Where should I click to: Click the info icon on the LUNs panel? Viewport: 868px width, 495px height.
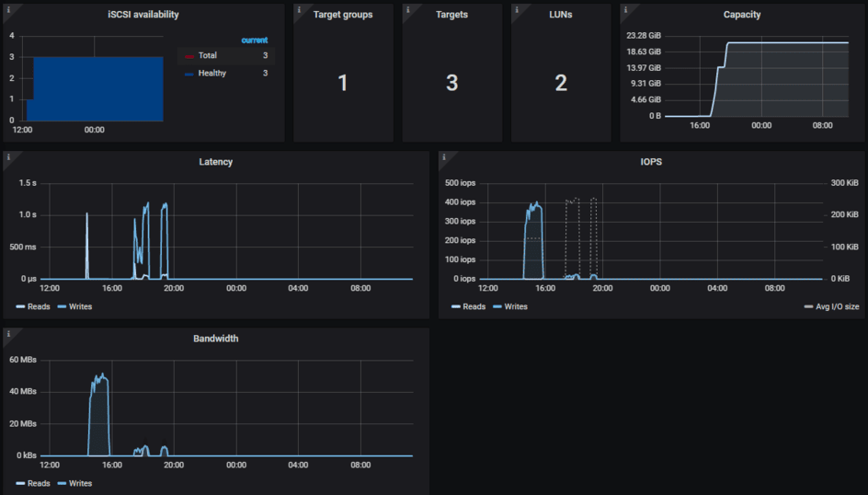click(515, 9)
